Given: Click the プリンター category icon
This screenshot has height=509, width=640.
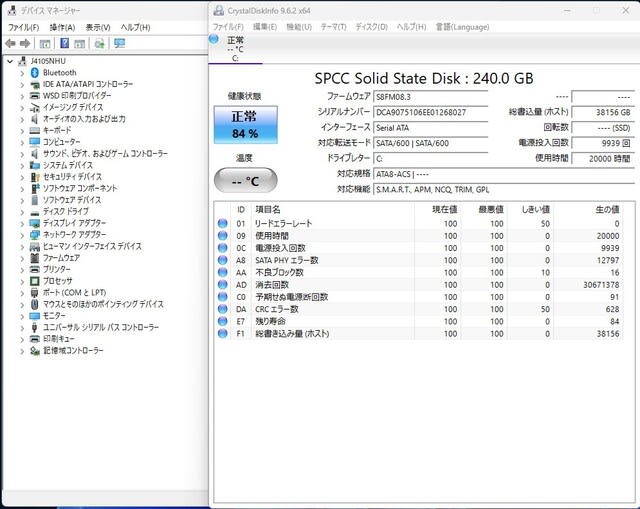Looking at the screenshot, I should pos(35,269).
